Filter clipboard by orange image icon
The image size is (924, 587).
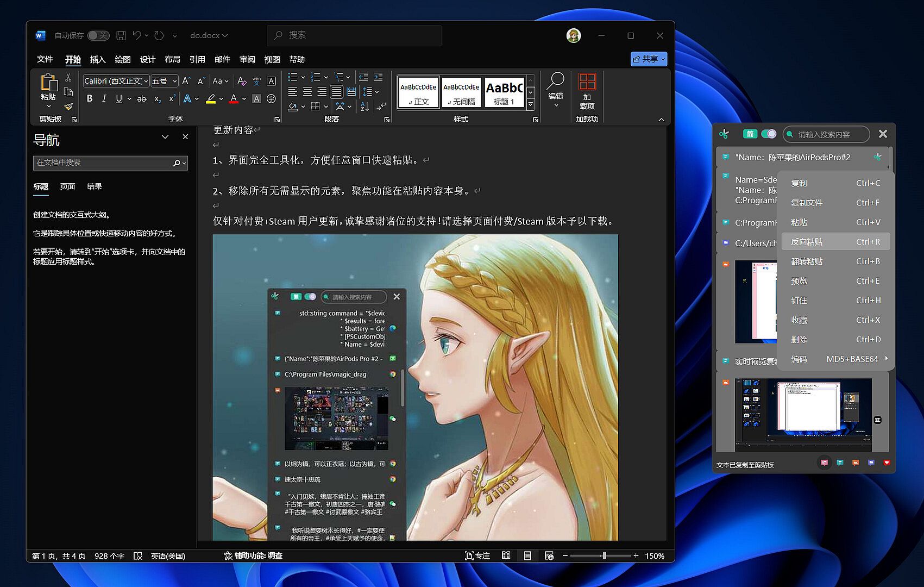pyautogui.click(x=856, y=463)
